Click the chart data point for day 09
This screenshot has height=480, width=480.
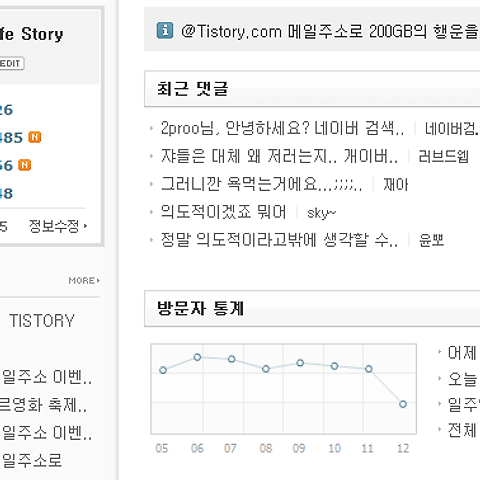coord(300,363)
